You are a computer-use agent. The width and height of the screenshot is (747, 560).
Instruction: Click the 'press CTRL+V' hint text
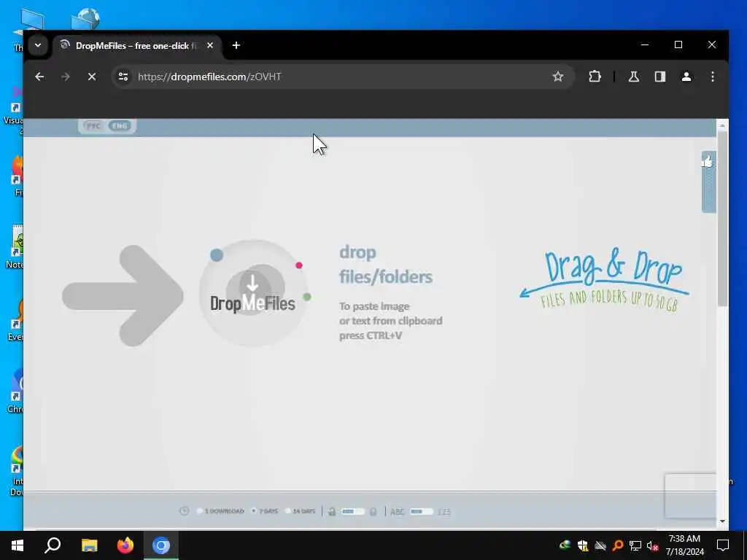pos(370,335)
